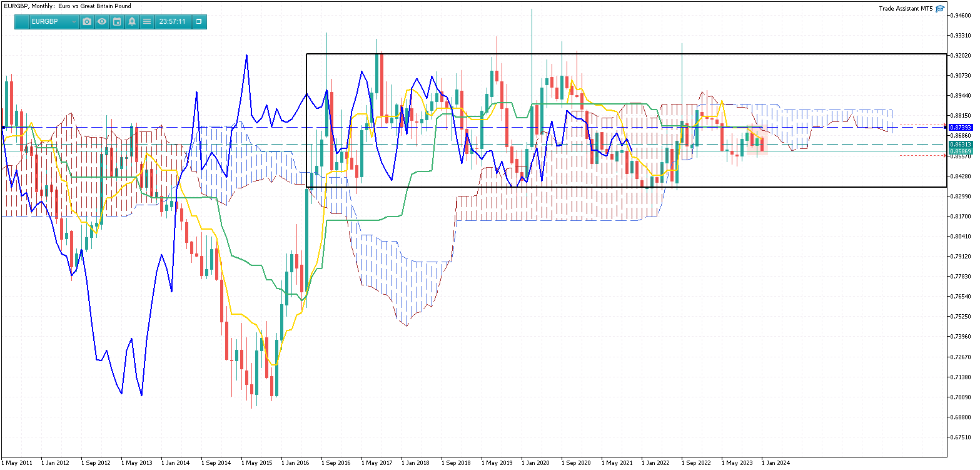Click the 0.92020 price axis value
Image resolution: width=980 pixels, height=470 pixels.
click(961, 56)
